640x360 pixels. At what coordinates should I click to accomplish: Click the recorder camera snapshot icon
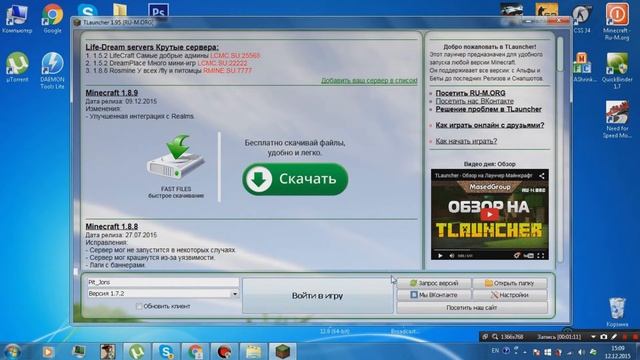pos(604,337)
